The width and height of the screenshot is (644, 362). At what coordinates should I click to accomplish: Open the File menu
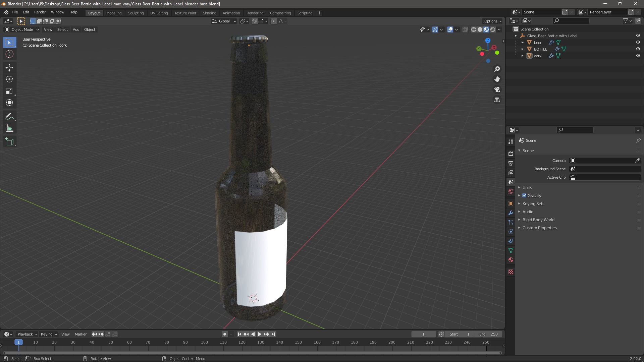pyautogui.click(x=15, y=12)
